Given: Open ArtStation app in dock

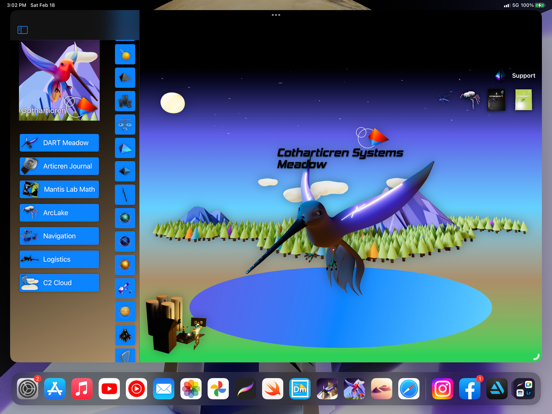Looking at the screenshot, I should point(497,389).
